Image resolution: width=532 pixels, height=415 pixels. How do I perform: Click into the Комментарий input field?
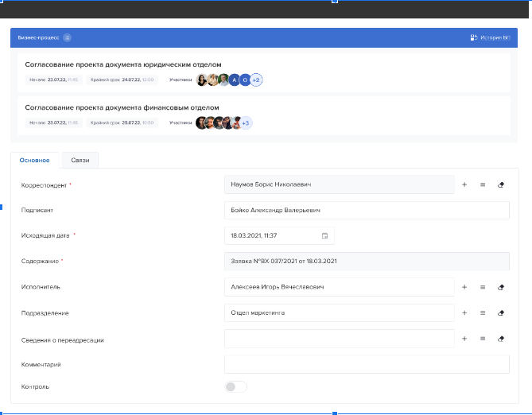coord(366,364)
